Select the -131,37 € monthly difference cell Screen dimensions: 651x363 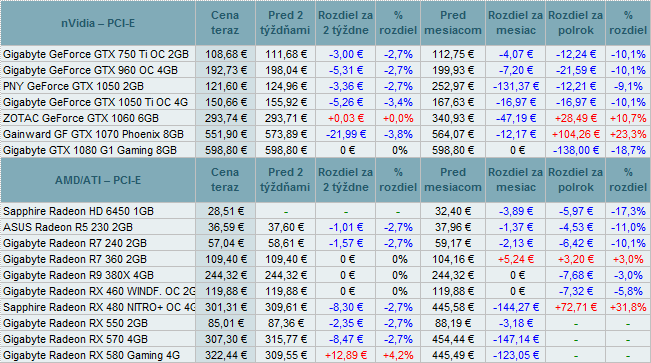(516, 86)
